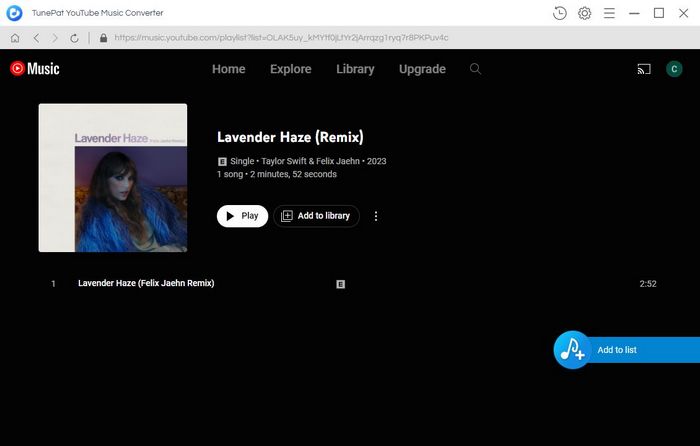700x446 pixels.
Task: Open the search magnifier icon
Action: tap(475, 69)
